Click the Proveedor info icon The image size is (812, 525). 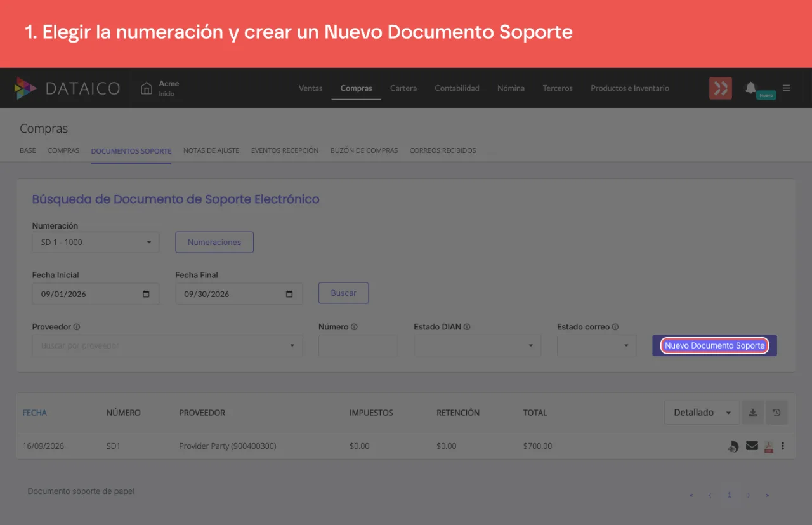(77, 327)
